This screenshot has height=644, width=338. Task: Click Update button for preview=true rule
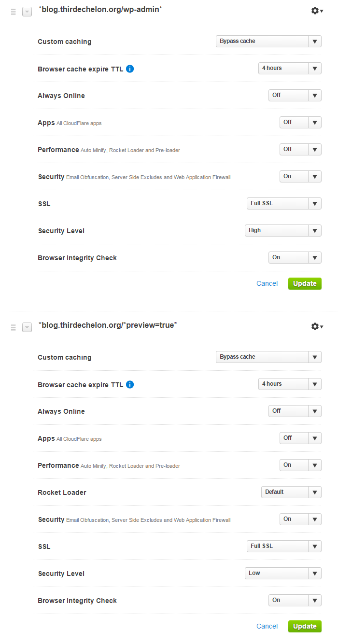305,626
